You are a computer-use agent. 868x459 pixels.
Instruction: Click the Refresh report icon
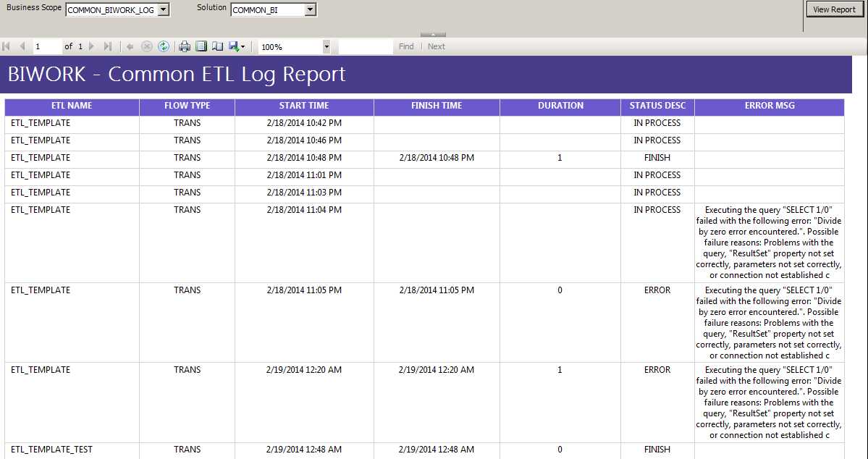point(164,46)
